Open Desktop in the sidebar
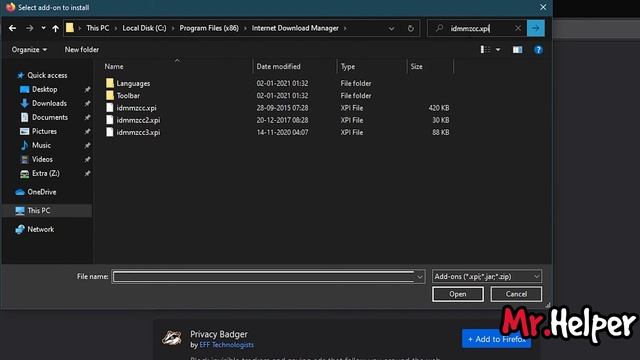 pyautogui.click(x=44, y=89)
